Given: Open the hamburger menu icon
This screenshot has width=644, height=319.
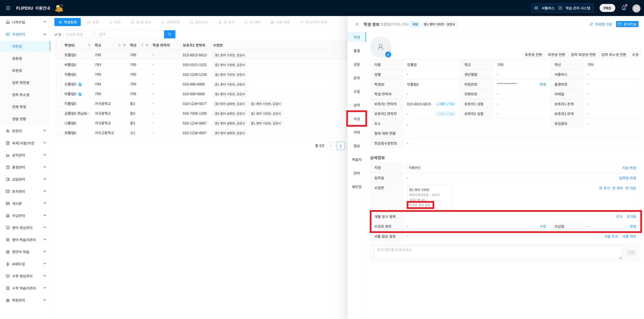Looking at the screenshot, I should [8, 8].
